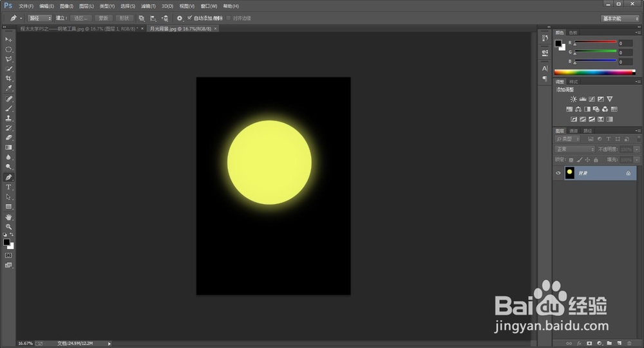
Task: Select the Horizontal Type tool
Action: tap(8, 187)
